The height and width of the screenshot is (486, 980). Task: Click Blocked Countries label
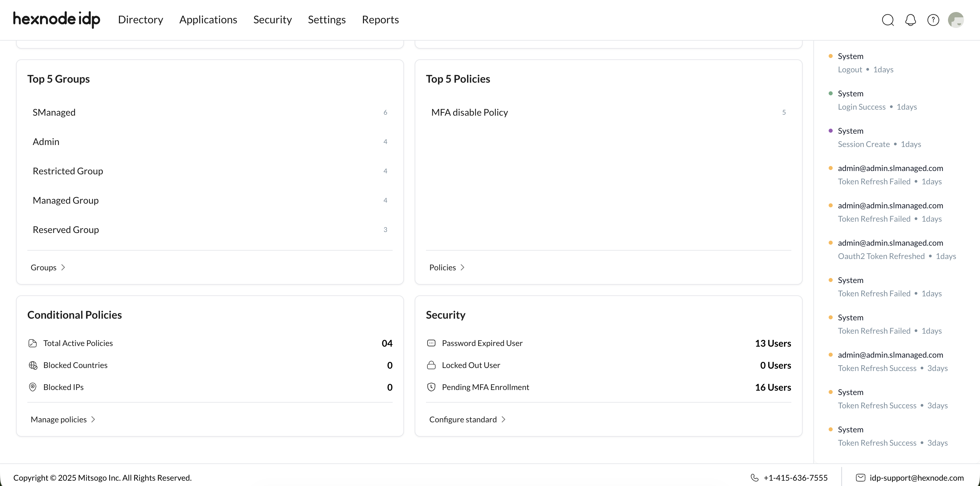[x=75, y=365]
